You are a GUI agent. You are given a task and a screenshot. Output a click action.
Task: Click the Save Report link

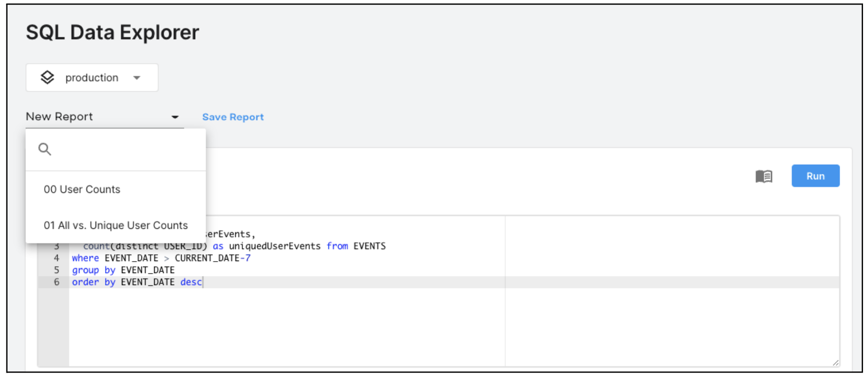coord(233,117)
